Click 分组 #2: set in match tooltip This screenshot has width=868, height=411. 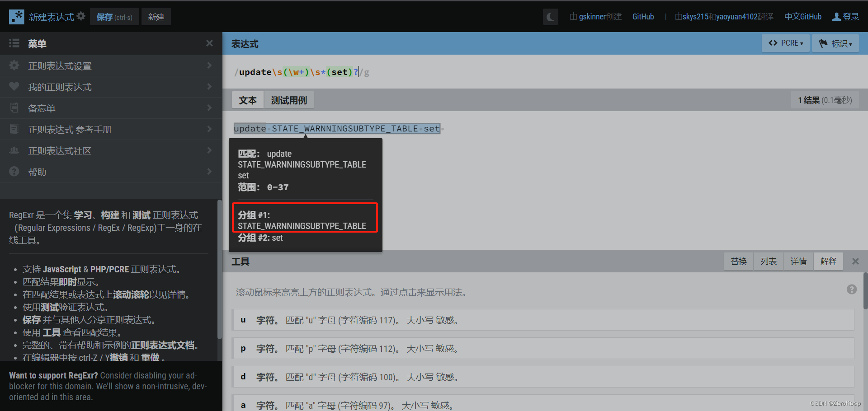tap(260, 238)
